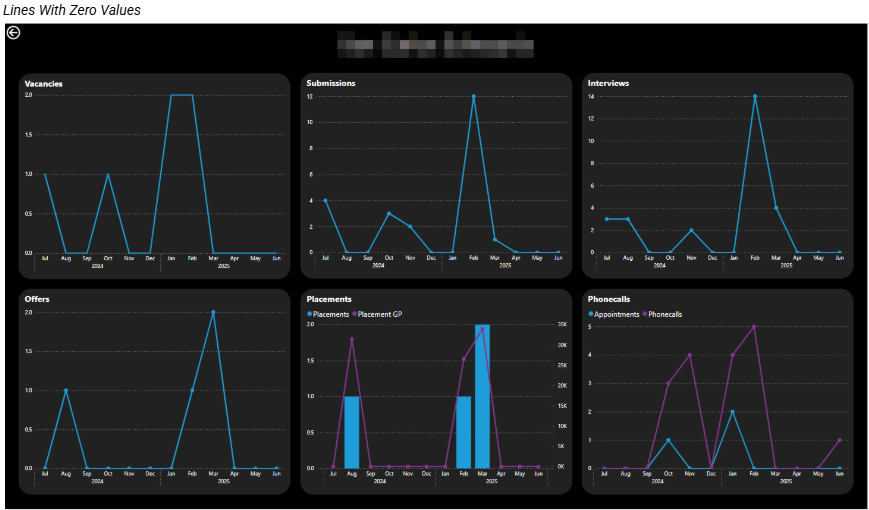This screenshot has width=869, height=510.
Task: Click the Feb bar in Placements chart
Action: (463, 432)
